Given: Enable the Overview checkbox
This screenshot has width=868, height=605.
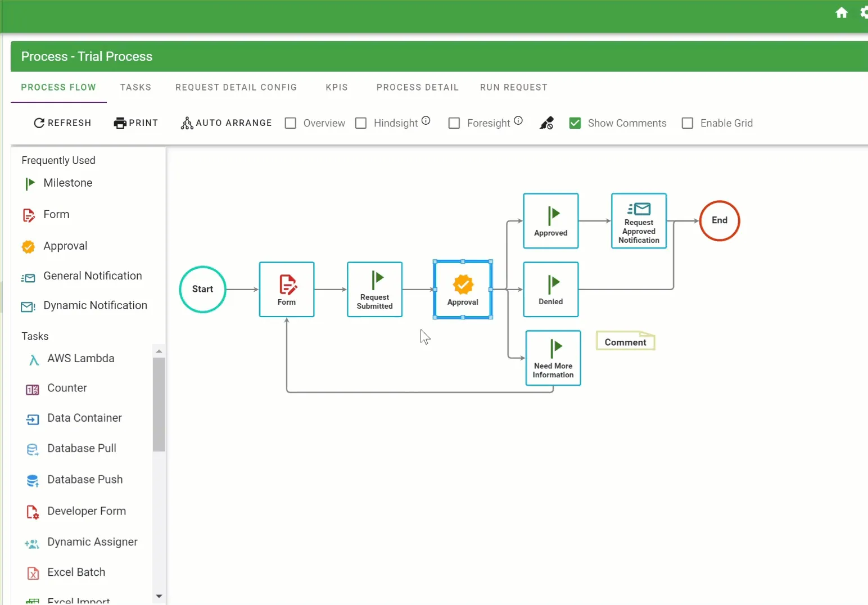Looking at the screenshot, I should tap(291, 123).
